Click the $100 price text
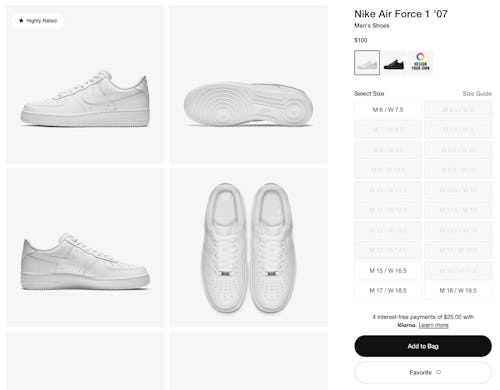The image size is (500, 390). click(x=360, y=40)
